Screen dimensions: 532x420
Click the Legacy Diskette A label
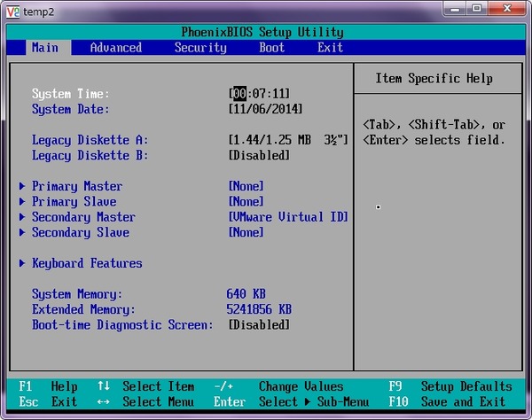(90, 140)
